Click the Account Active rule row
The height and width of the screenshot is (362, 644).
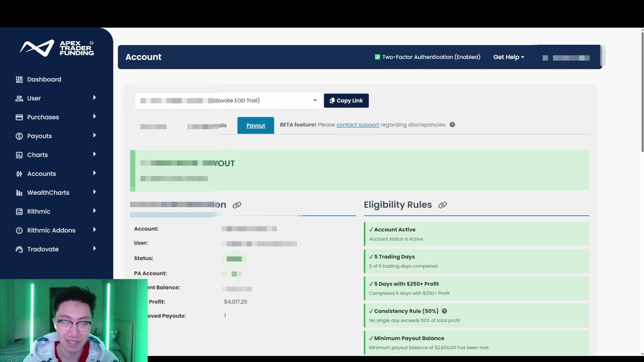[476, 234]
